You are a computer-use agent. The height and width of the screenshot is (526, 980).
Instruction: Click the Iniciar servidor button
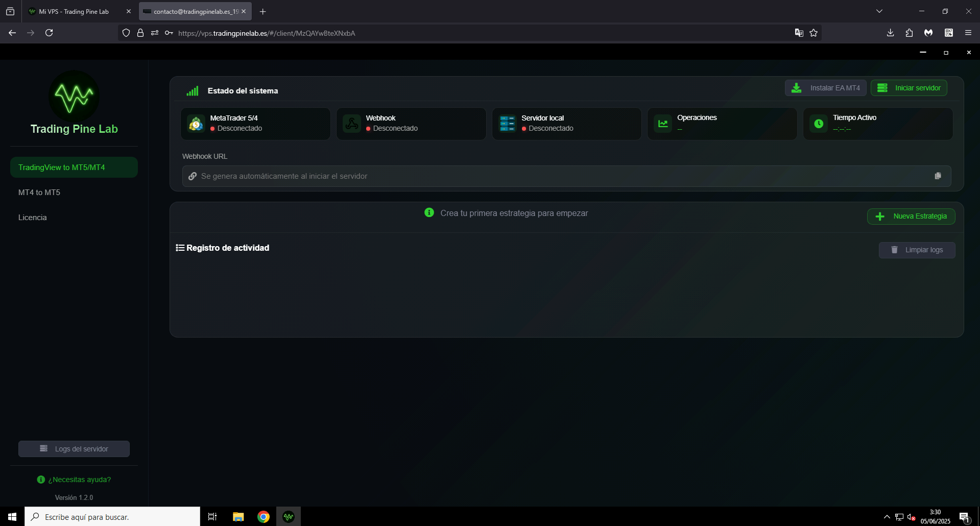point(909,87)
